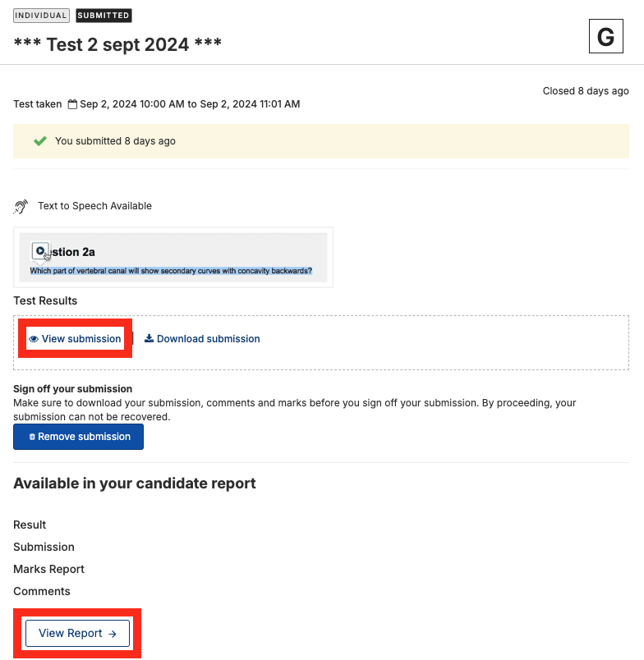Play text-to-speech for question 2a

pyautogui.click(x=40, y=251)
